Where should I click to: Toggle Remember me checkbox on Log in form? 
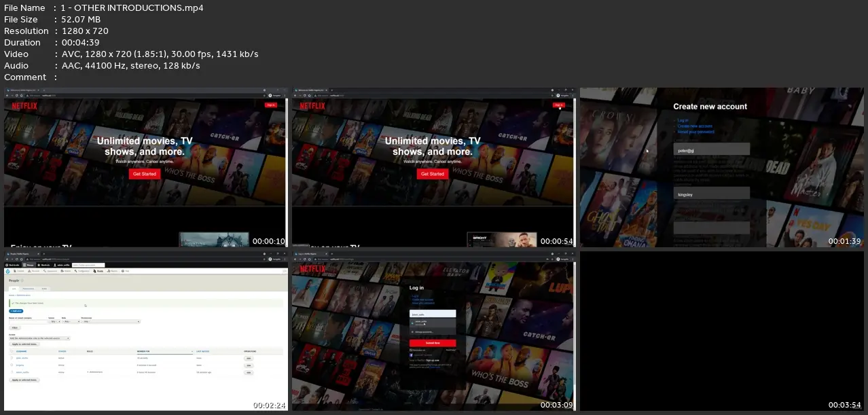411,350
